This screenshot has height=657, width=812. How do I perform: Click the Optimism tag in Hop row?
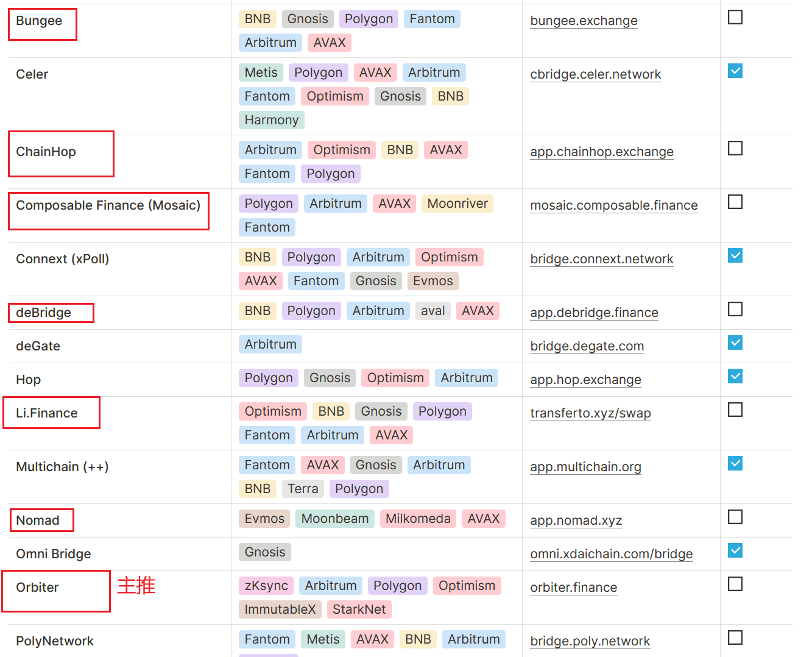tap(395, 378)
